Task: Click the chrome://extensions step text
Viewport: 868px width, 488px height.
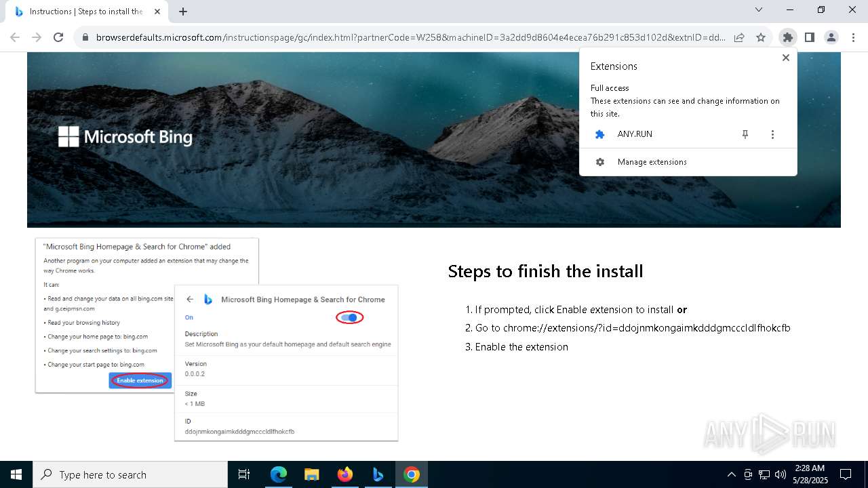Action: tap(633, 328)
